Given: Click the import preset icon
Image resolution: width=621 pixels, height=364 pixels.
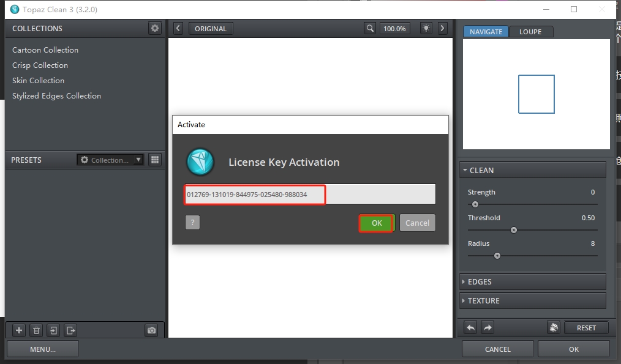Looking at the screenshot, I should [54, 330].
